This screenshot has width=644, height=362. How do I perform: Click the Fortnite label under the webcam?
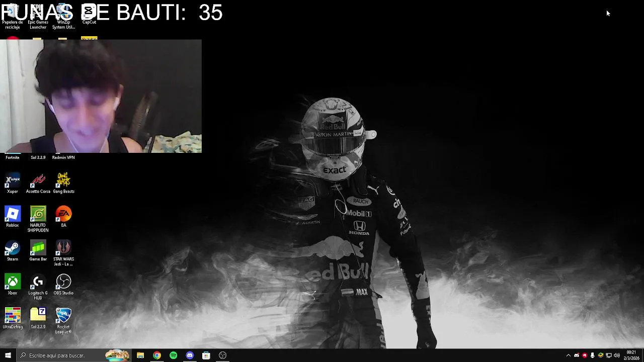tap(13, 157)
